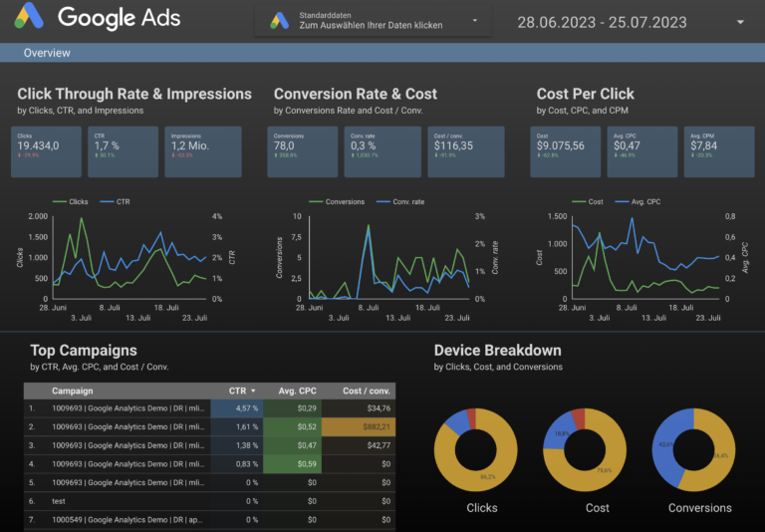Click the CTR cell 1,61 %

point(237,426)
